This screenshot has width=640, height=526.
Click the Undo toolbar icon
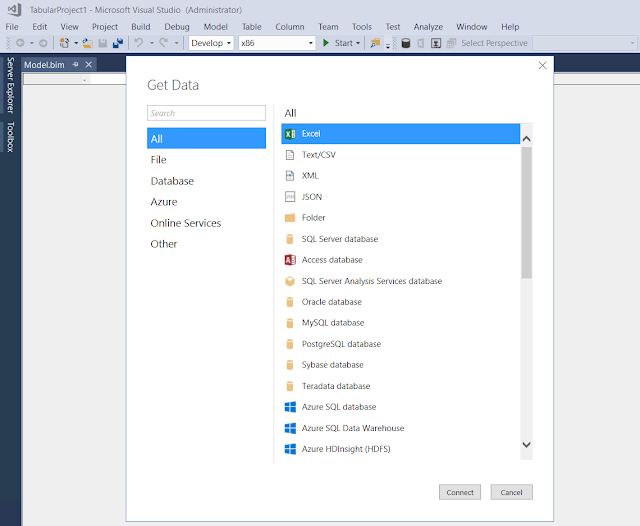[x=139, y=42]
